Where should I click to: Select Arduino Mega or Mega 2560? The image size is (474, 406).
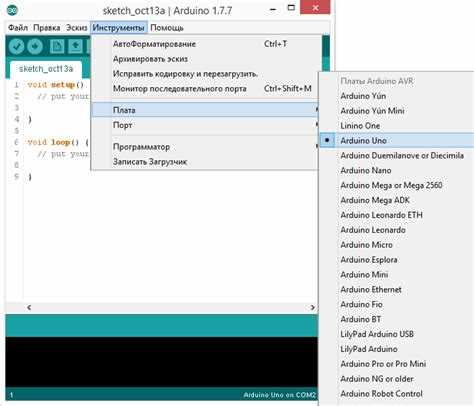(397, 185)
